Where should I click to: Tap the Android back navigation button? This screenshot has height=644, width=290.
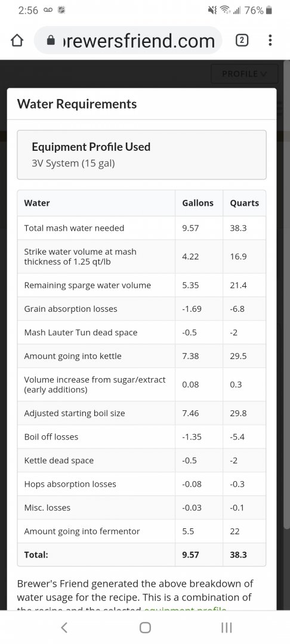click(x=64, y=627)
